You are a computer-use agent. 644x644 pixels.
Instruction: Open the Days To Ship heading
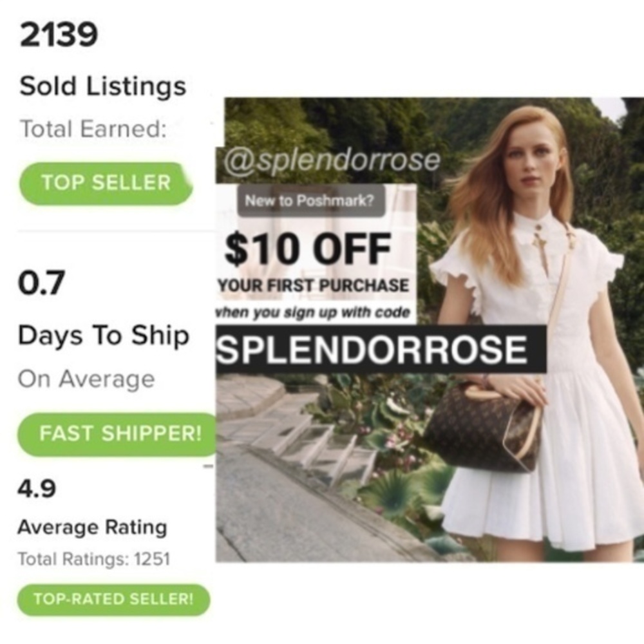(104, 336)
